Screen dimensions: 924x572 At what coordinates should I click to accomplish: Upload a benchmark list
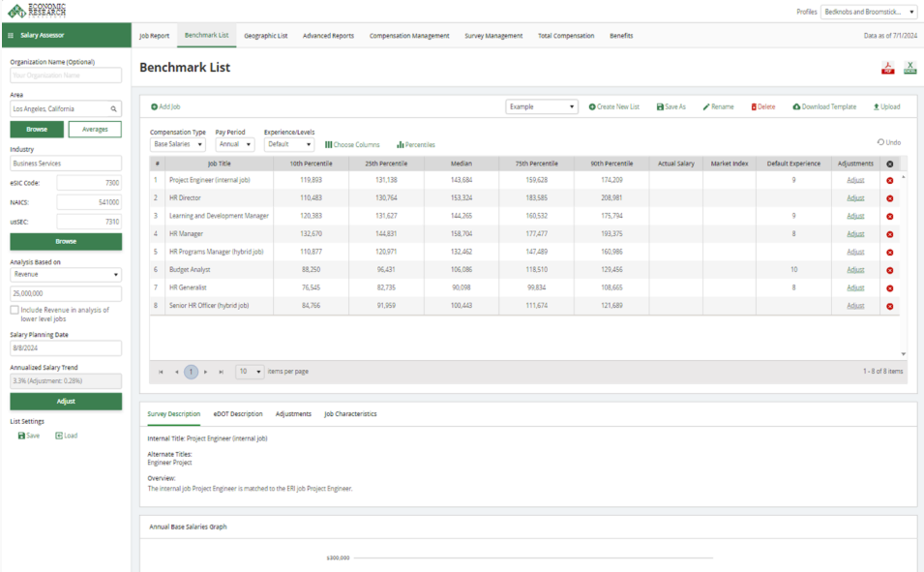[x=887, y=106]
